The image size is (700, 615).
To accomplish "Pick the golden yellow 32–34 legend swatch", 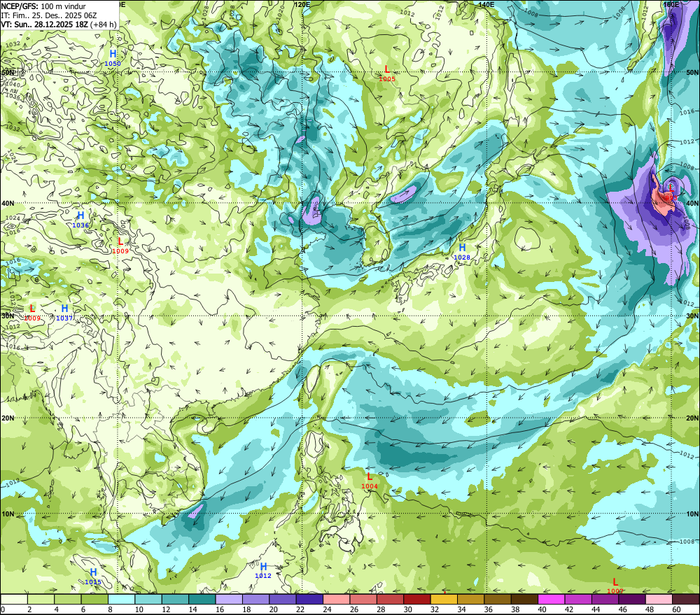I will click(x=444, y=599).
